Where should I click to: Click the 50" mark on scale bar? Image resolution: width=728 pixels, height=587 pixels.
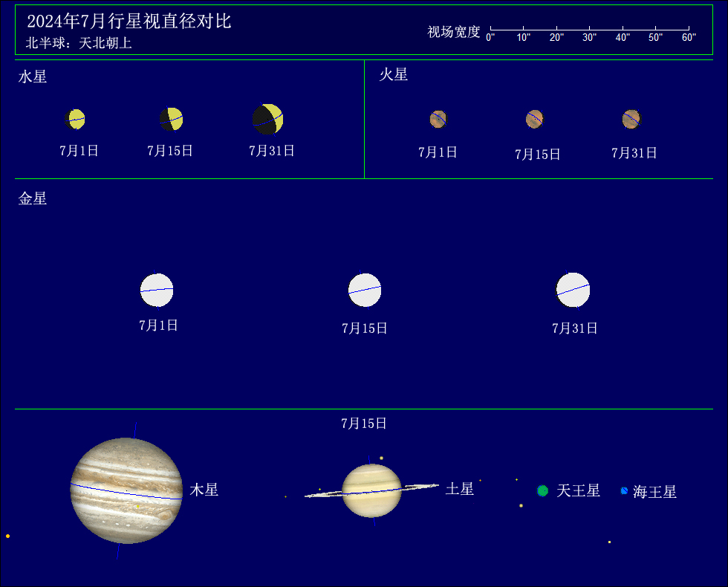tap(655, 38)
